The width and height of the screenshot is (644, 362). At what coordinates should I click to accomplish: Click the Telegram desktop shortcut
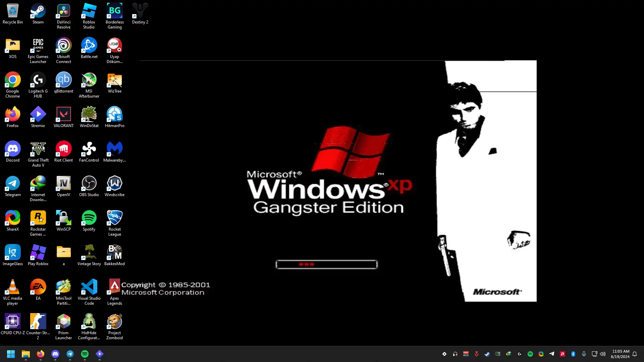pyautogui.click(x=13, y=187)
